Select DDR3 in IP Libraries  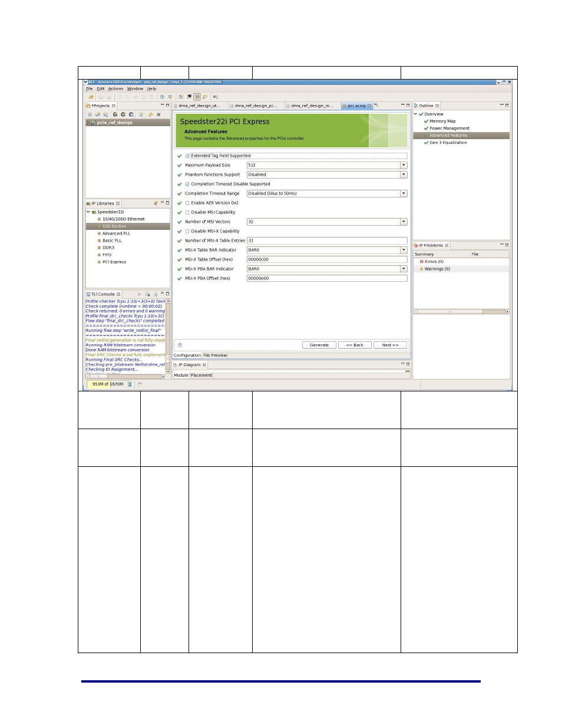(x=108, y=248)
